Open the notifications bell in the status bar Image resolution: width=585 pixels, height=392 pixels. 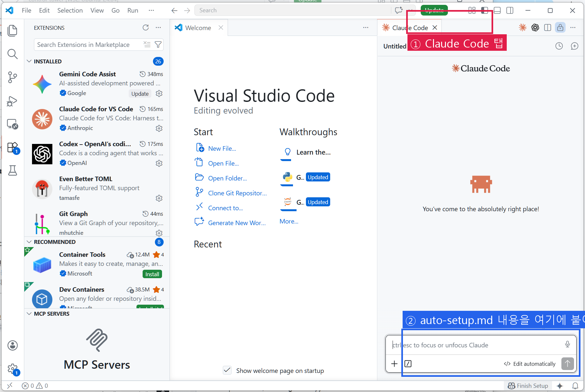point(575,386)
